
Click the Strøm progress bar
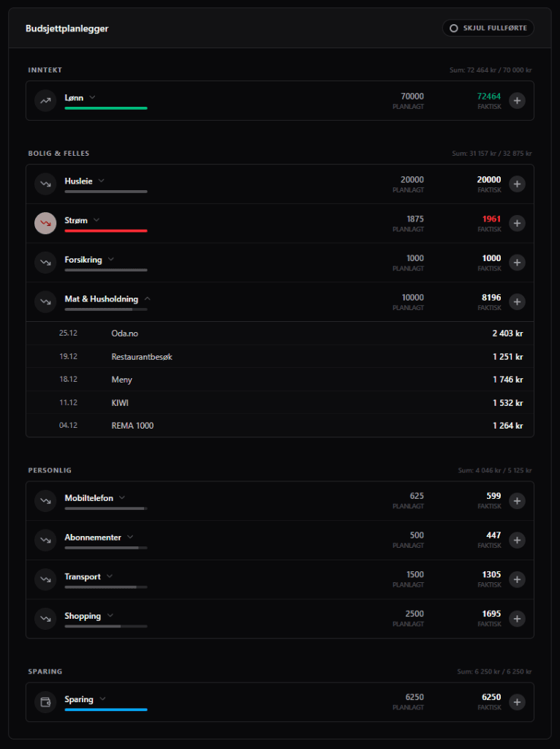[x=106, y=232]
